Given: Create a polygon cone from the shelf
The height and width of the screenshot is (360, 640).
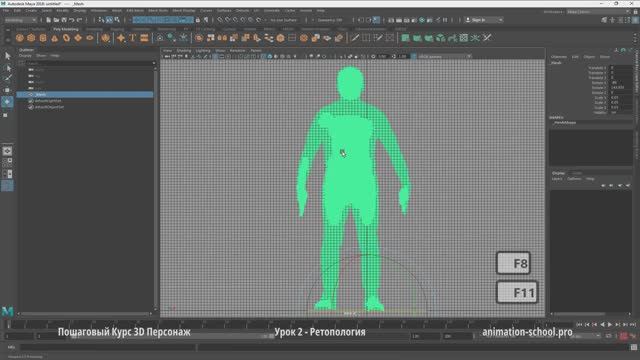Looking at the screenshot, I should point(54,38).
